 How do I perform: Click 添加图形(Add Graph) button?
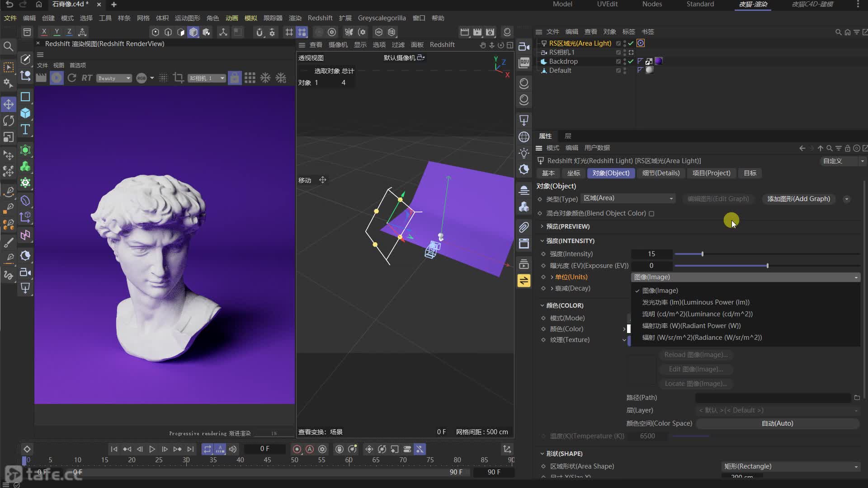point(798,199)
